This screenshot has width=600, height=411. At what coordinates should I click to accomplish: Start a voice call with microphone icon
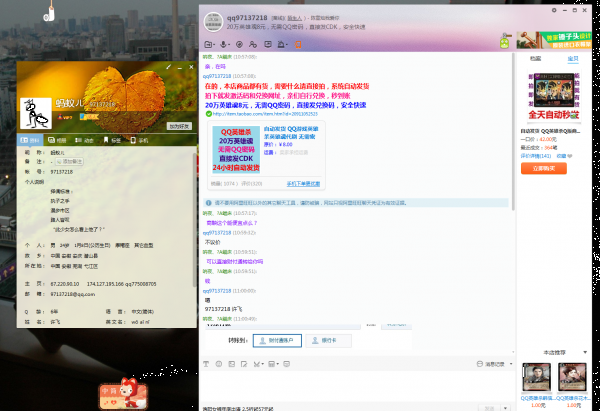223,45
